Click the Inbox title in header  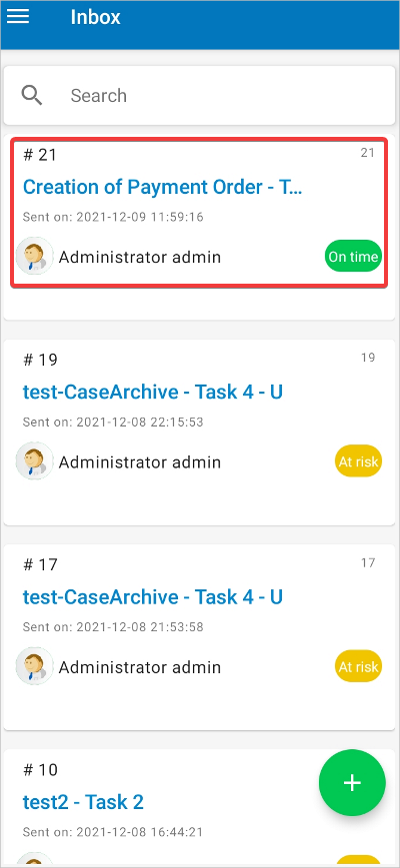point(95,17)
